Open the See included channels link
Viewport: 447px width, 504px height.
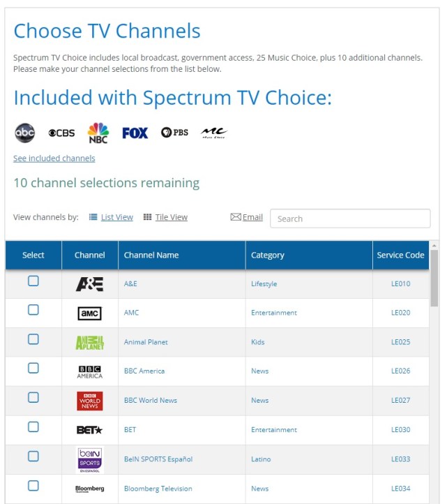click(54, 158)
